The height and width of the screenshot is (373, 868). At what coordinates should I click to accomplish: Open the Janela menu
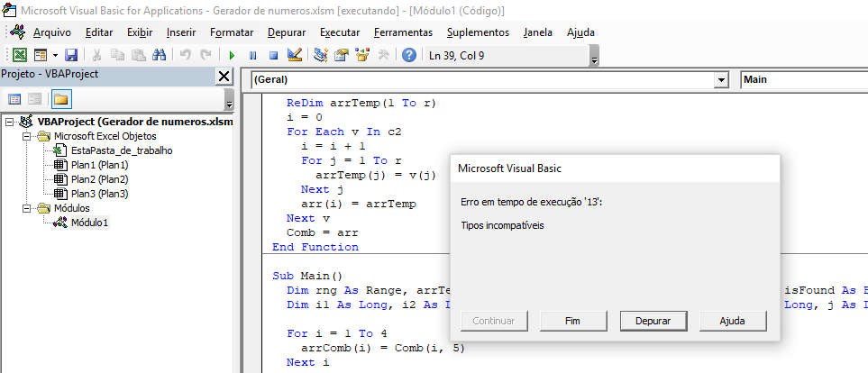538,32
